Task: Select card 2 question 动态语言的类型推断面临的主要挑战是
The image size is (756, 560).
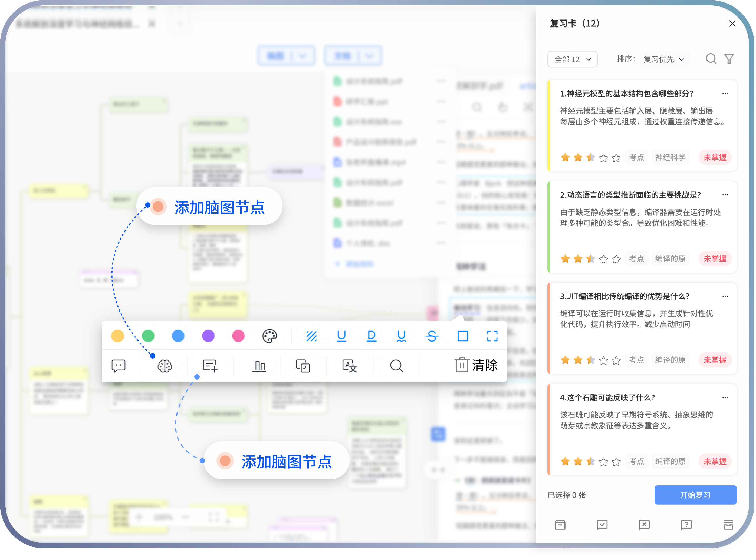Action: point(630,195)
